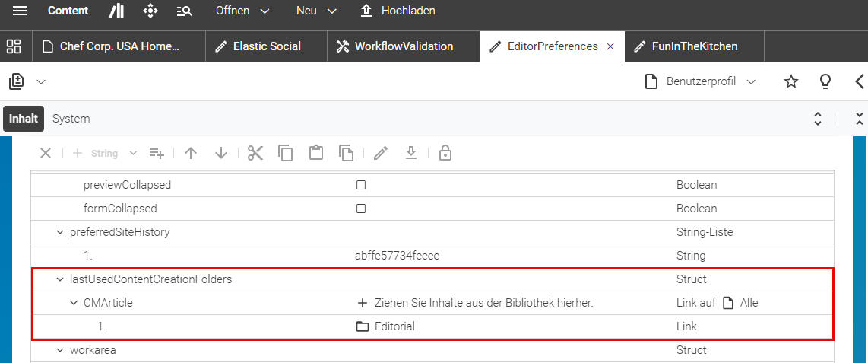Select the previewCollapsed row label

click(127, 185)
